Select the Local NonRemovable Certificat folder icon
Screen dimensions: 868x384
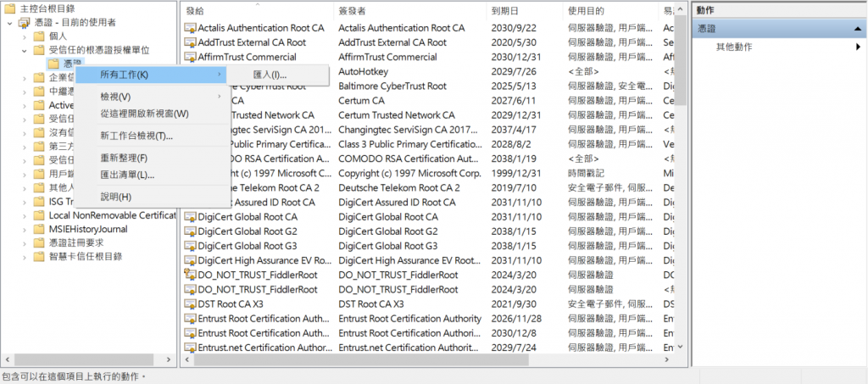pos(38,215)
